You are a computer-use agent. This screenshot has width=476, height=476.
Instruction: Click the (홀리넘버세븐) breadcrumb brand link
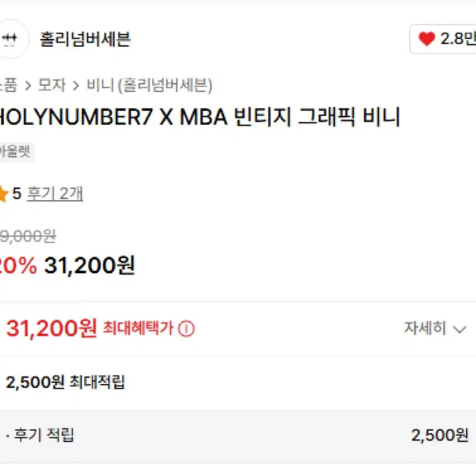click(165, 85)
